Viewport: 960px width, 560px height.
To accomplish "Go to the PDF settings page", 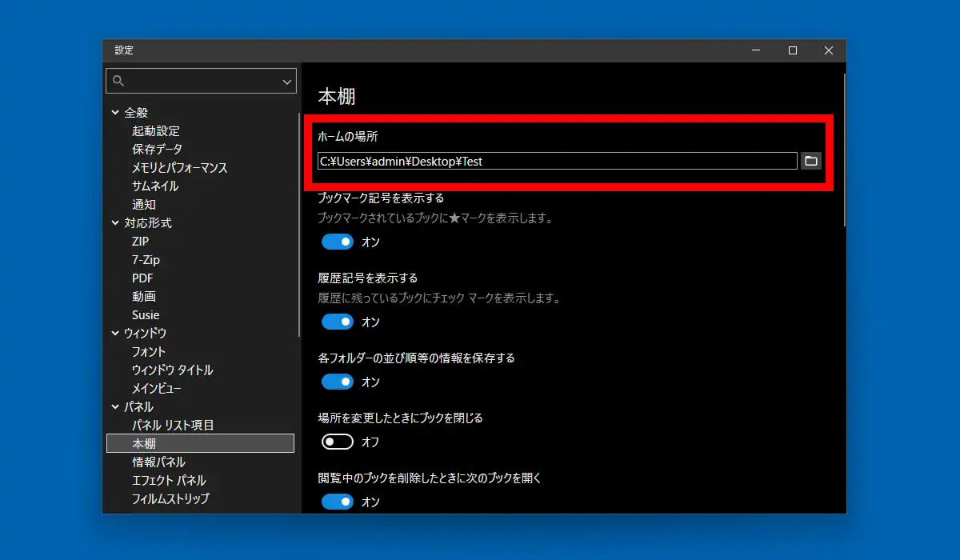I will tap(142, 278).
